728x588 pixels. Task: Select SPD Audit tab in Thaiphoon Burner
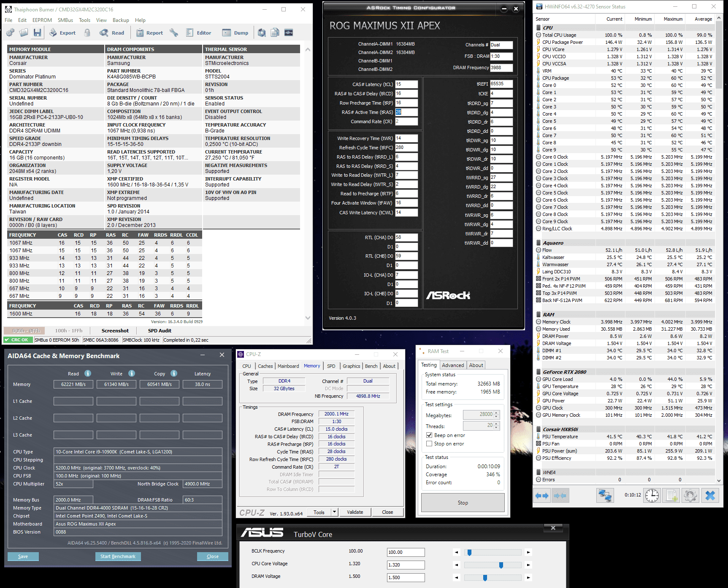tap(160, 331)
